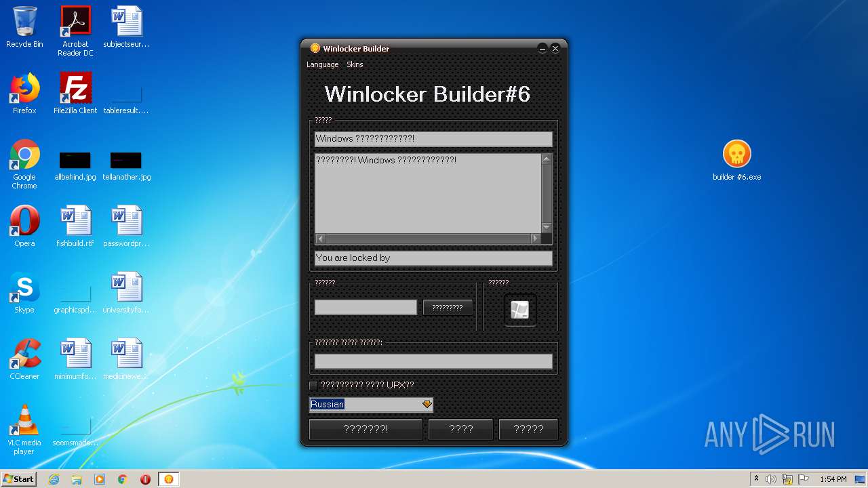Click the middle bottom button
This screenshot has height=488, width=868.
(x=461, y=429)
